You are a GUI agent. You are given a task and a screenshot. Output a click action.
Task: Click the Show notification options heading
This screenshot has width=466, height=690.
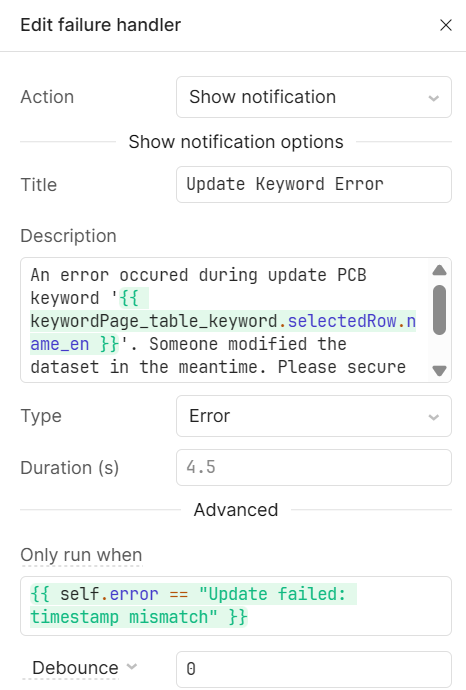(236, 142)
